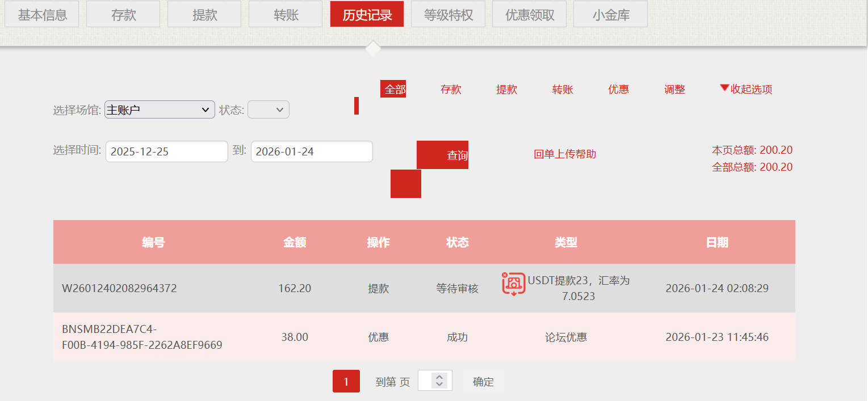Switch to the 转账 transfer tab
This screenshot has width=868, height=401.
(285, 14)
